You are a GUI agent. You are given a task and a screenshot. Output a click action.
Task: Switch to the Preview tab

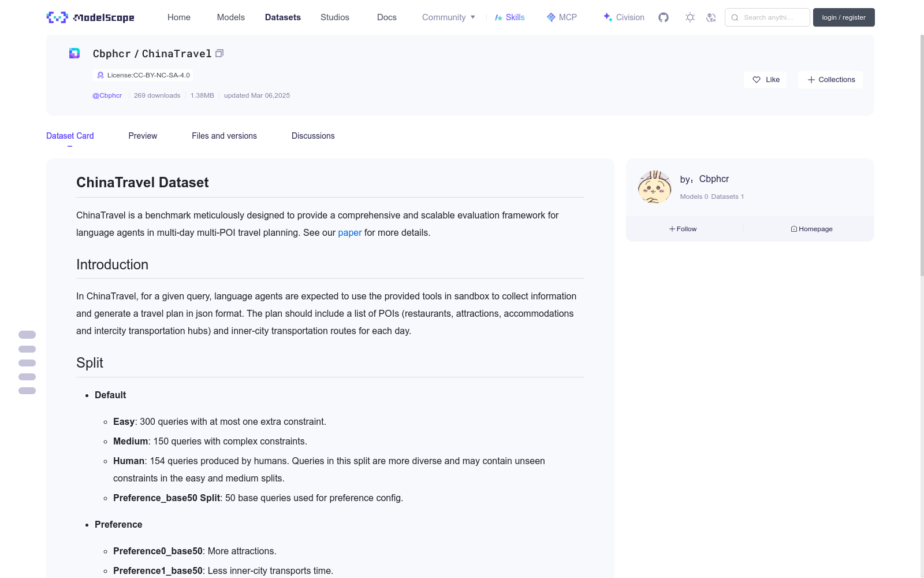(143, 136)
